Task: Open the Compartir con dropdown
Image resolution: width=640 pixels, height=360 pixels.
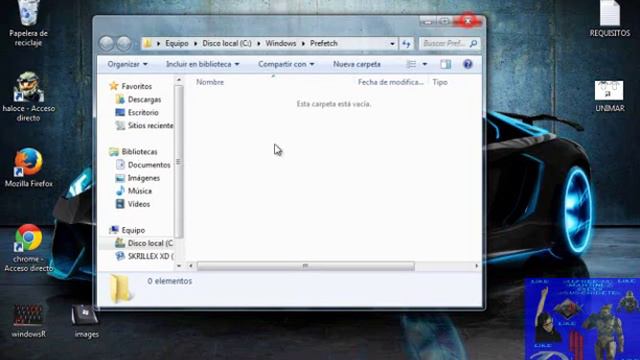Action: [286, 64]
